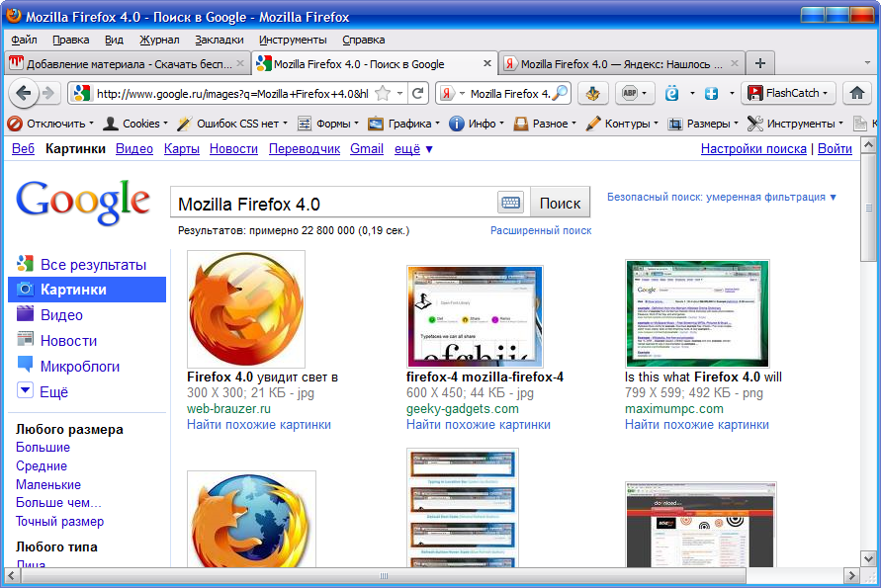The height and width of the screenshot is (588, 881).
Task: Open the on-screen keyboard icon in Google search
Action: pyautogui.click(x=511, y=203)
